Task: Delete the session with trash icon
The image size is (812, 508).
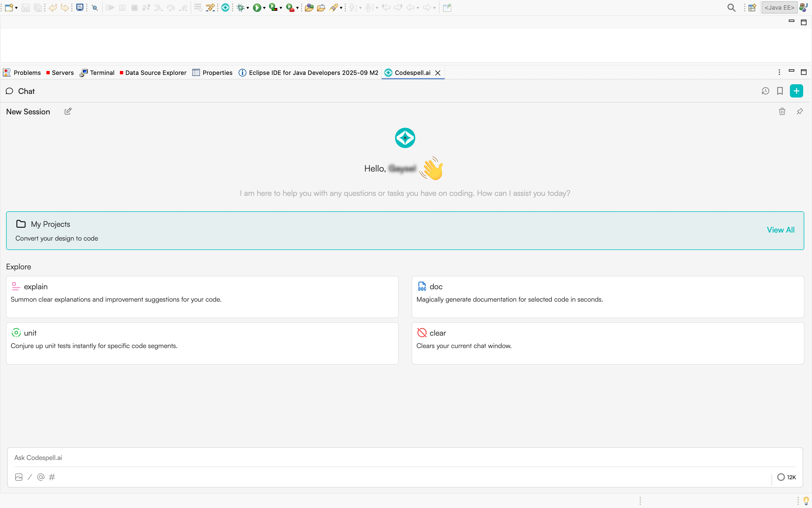Action: (x=782, y=111)
